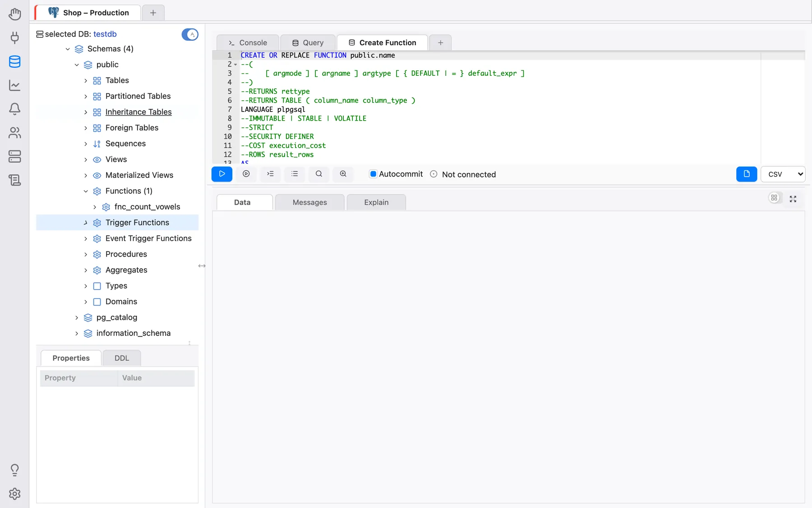Click the circled play run-selection icon

tap(246, 174)
